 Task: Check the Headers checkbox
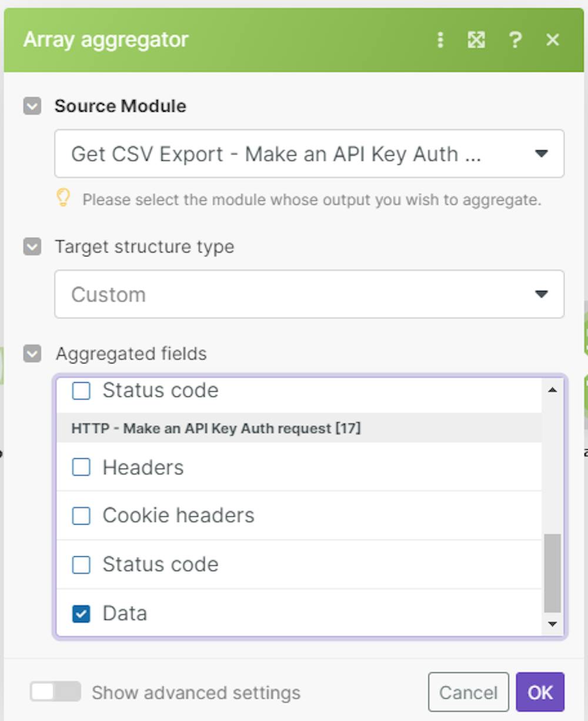81,468
